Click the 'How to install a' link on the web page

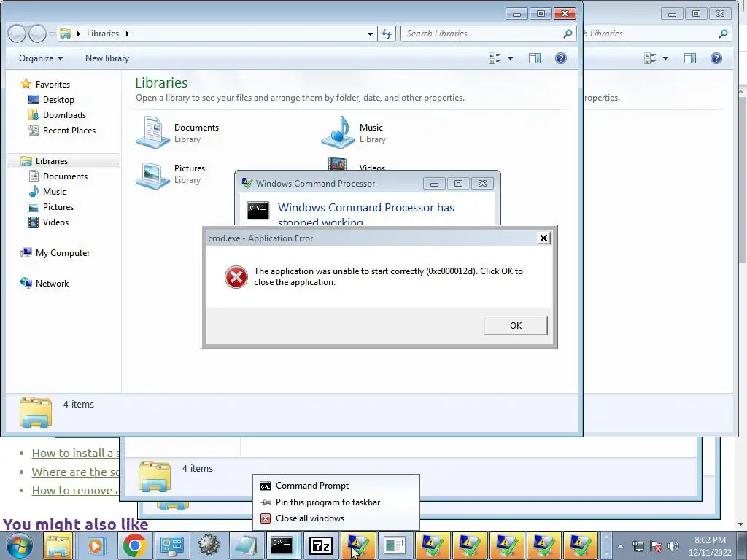[75, 454]
